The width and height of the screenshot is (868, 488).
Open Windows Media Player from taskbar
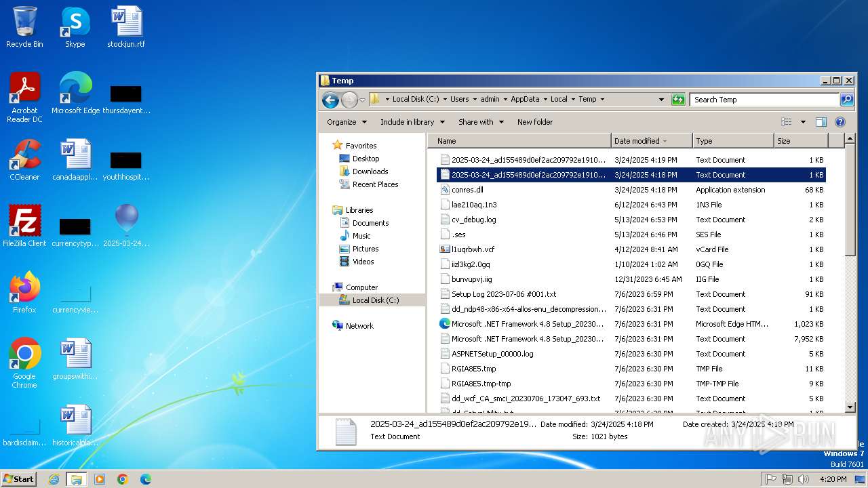click(100, 479)
